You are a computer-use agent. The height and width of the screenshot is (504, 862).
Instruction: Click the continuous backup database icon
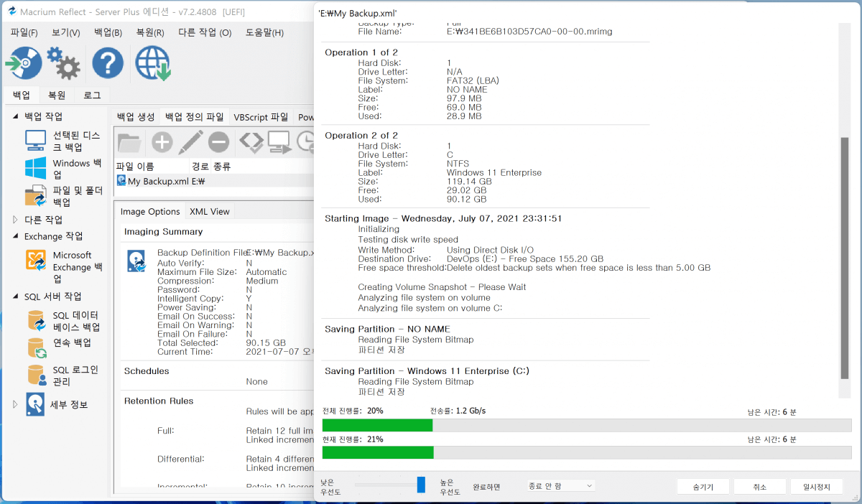[x=36, y=348]
